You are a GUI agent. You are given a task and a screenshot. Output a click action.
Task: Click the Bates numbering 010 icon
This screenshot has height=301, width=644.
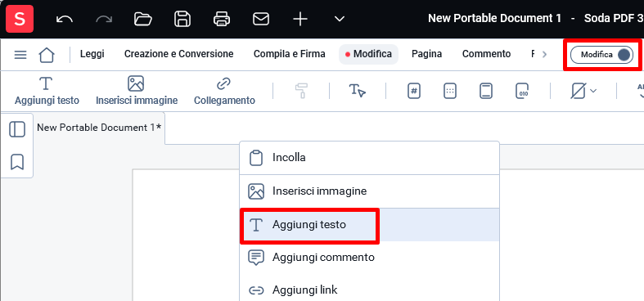coord(522,91)
